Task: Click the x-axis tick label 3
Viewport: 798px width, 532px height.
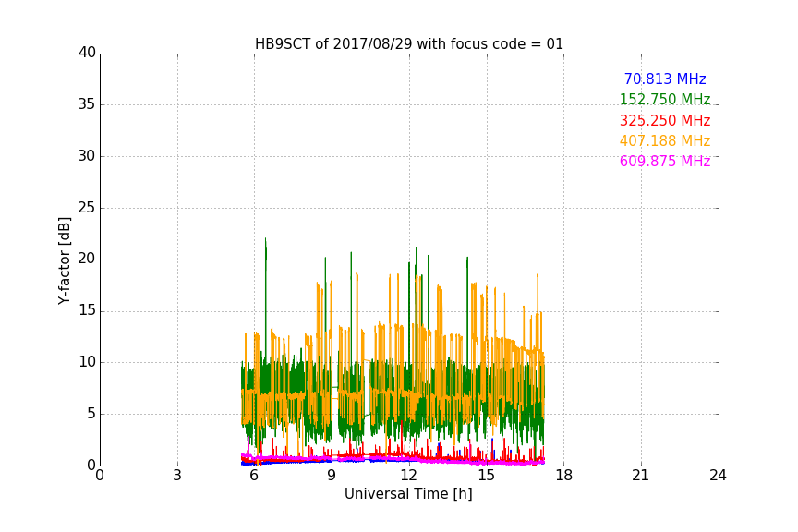Action: [x=177, y=476]
